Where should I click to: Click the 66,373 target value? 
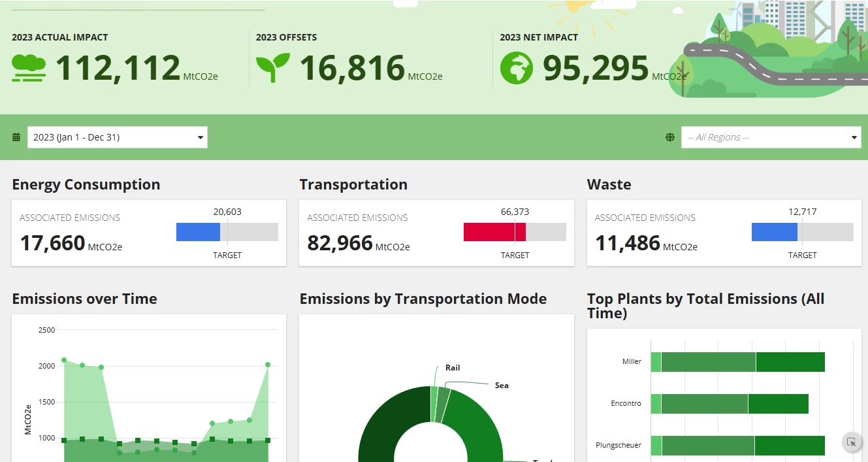pyautogui.click(x=515, y=212)
